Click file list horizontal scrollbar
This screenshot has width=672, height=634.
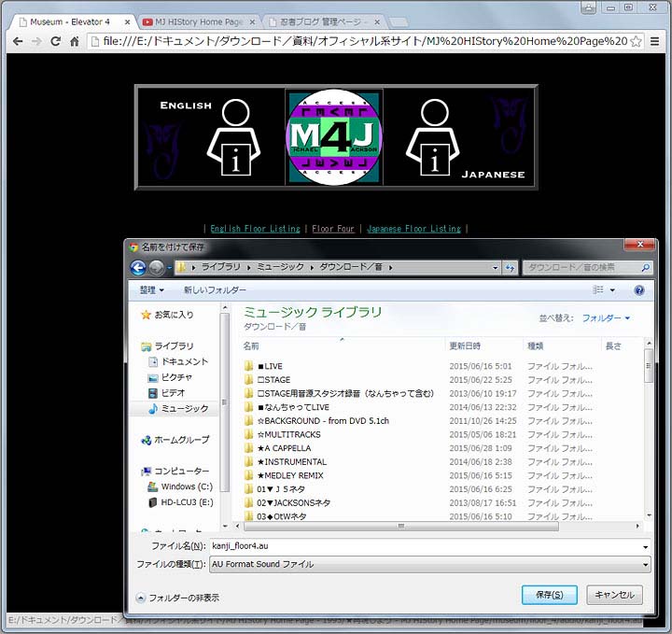pyautogui.click(x=401, y=526)
